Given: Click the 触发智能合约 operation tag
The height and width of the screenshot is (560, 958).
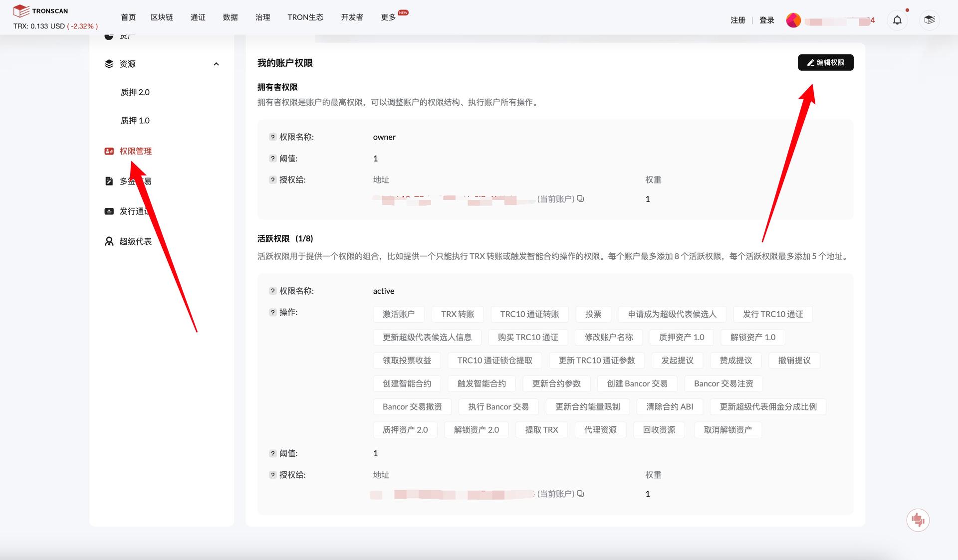Looking at the screenshot, I should [x=481, y=383].
